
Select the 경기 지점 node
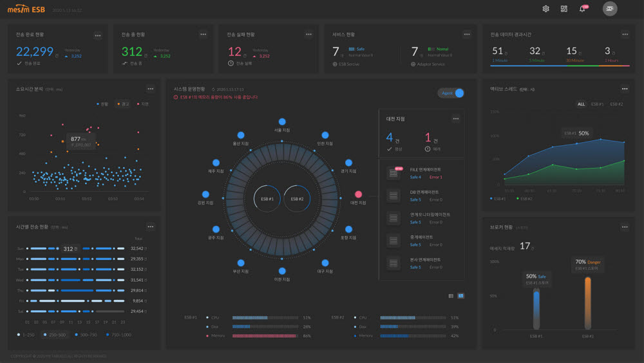click(x=348, y=163)
